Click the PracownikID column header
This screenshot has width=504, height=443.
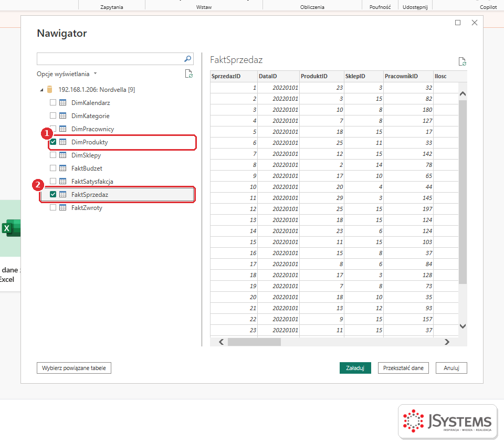(408, 76)
